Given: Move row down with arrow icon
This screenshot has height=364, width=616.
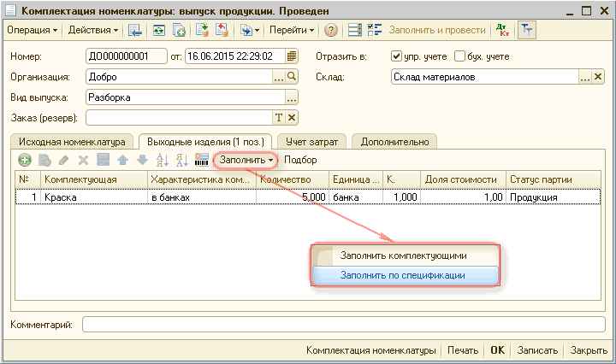Looking at the screenshot, I should (x=142, y=160).
